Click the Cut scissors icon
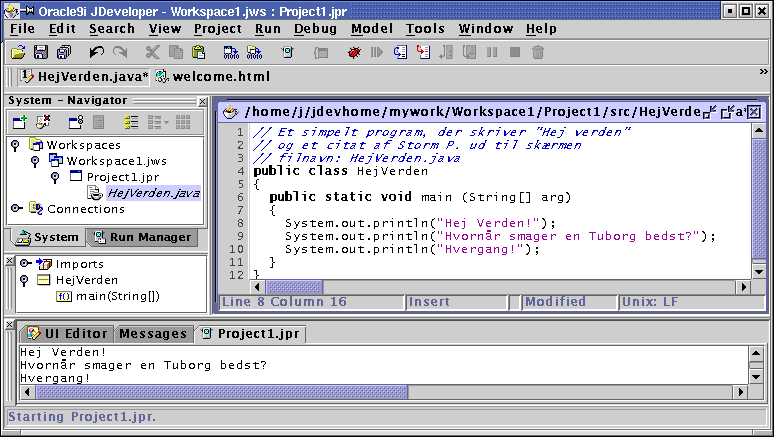The width and height of the screenshot is (774, 437). (153, 52)
